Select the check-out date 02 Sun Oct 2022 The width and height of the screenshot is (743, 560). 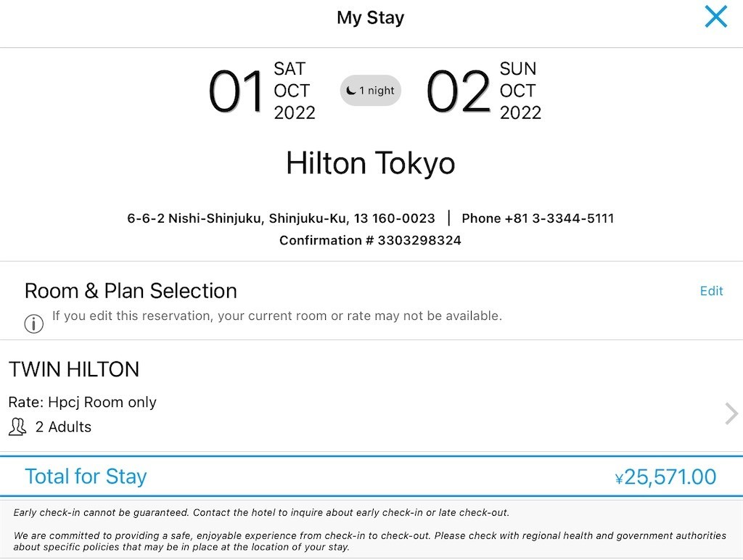coord(483,91)
